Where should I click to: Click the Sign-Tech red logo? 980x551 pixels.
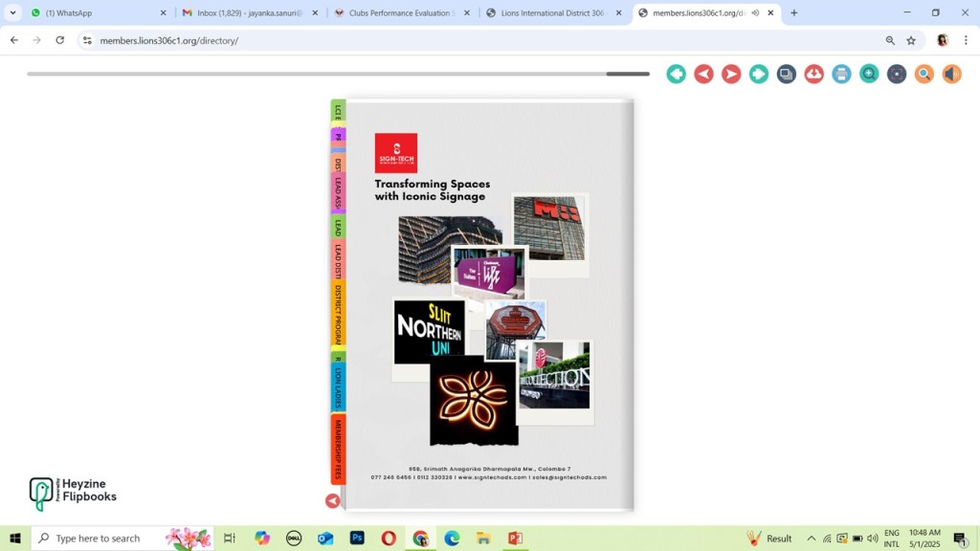pos(396,152)
